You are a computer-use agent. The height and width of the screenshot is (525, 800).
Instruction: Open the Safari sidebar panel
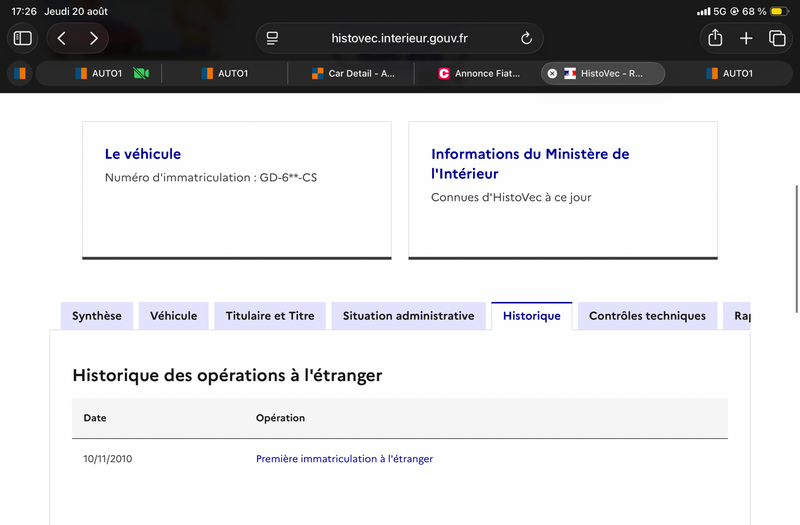pyautogui.click(x=22, y=38)
